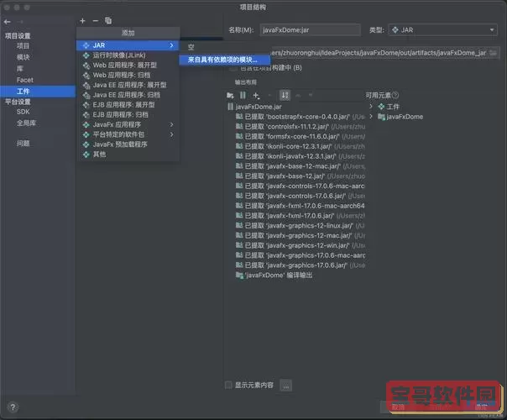Select 工件 in the sidebar
The image size is (507, 420).
tap(38, 92)
